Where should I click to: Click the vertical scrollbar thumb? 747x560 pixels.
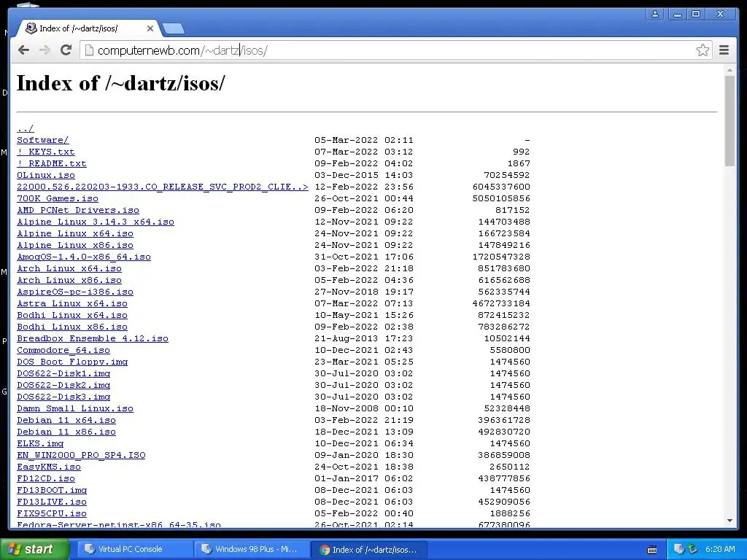pyautogui.click(x=729, y=121)
